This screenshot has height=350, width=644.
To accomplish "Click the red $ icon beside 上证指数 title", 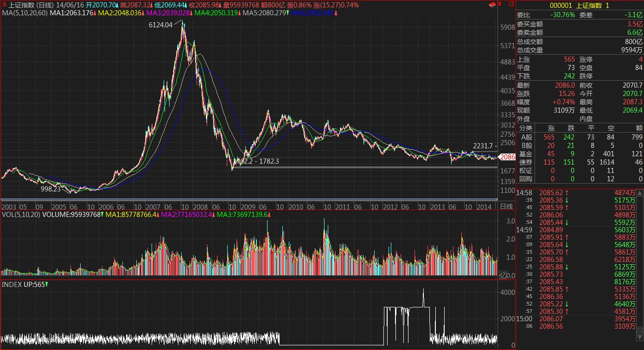I will pos(4,5).
